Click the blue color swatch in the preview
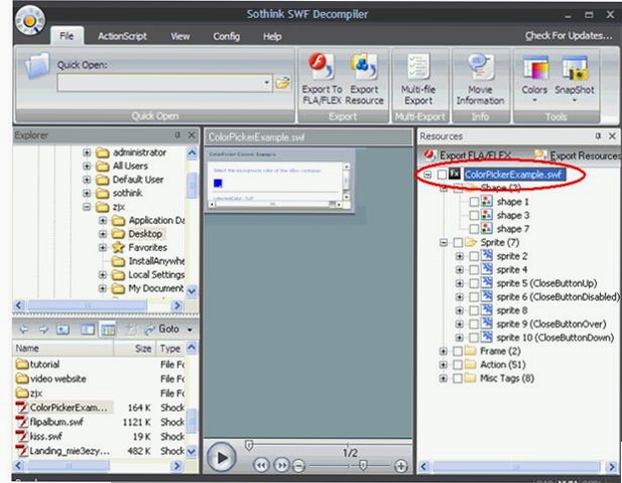 218,183
